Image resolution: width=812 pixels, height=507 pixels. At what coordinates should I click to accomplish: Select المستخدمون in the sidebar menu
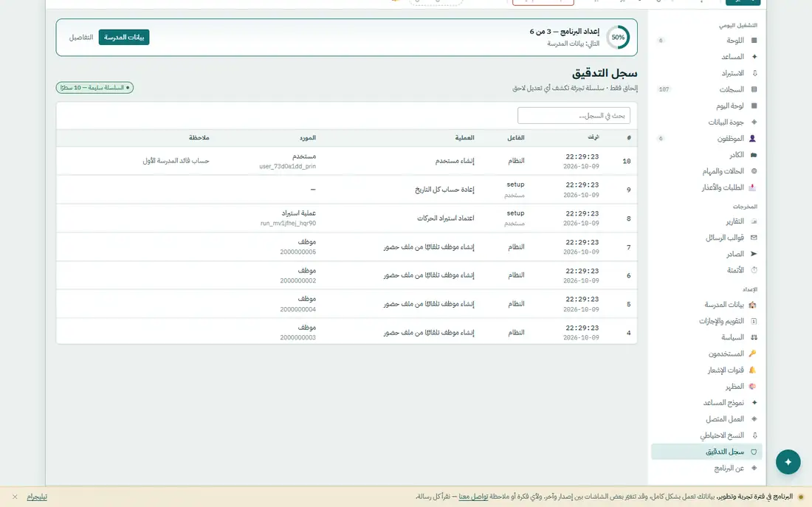point(706,353)
